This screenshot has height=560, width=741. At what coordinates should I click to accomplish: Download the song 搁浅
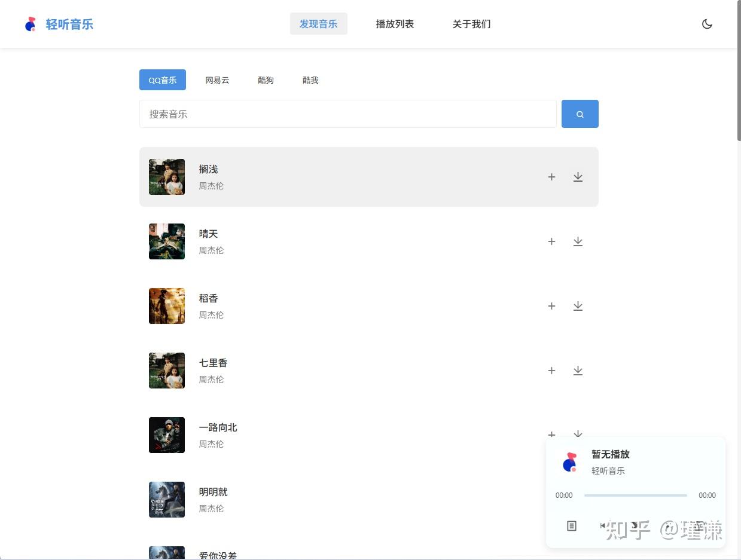578,177
